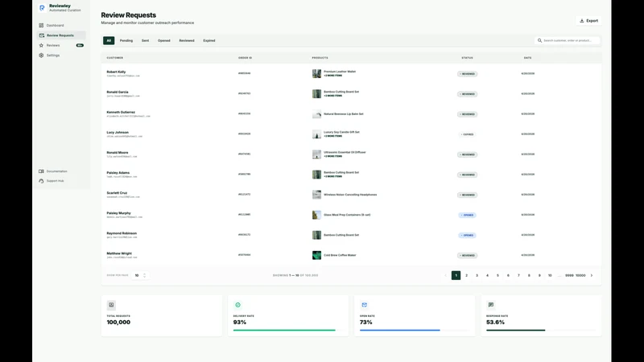Select the Reviewed filter tab
This screenshot has width=644, height=362.
[187, 41]
